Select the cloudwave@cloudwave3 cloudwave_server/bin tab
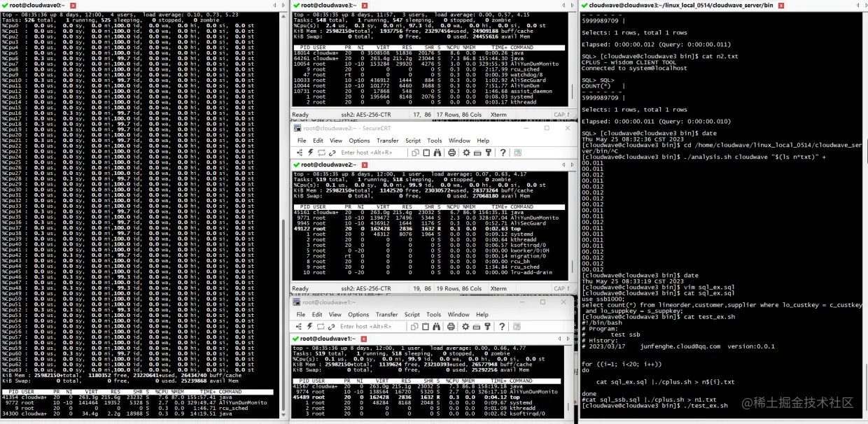 tap(680, 5)
